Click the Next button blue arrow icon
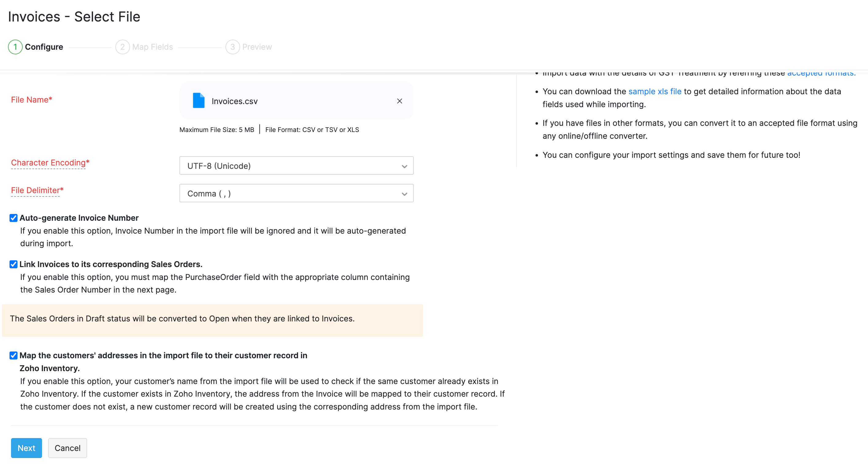The width and height of the screenshot is (868, 466). 26,448
